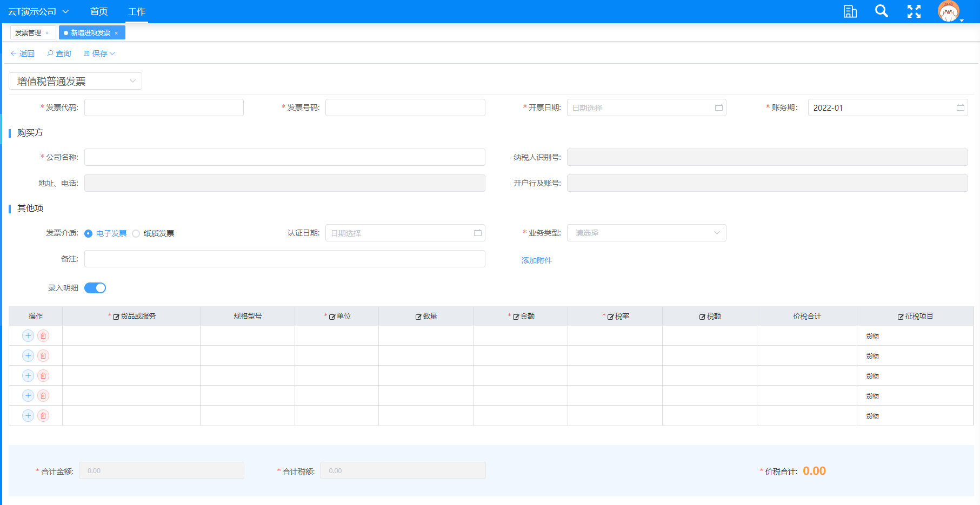Delete the fifth detail row with trash icon
Screen dimensions: 980x505
point(43,416)
